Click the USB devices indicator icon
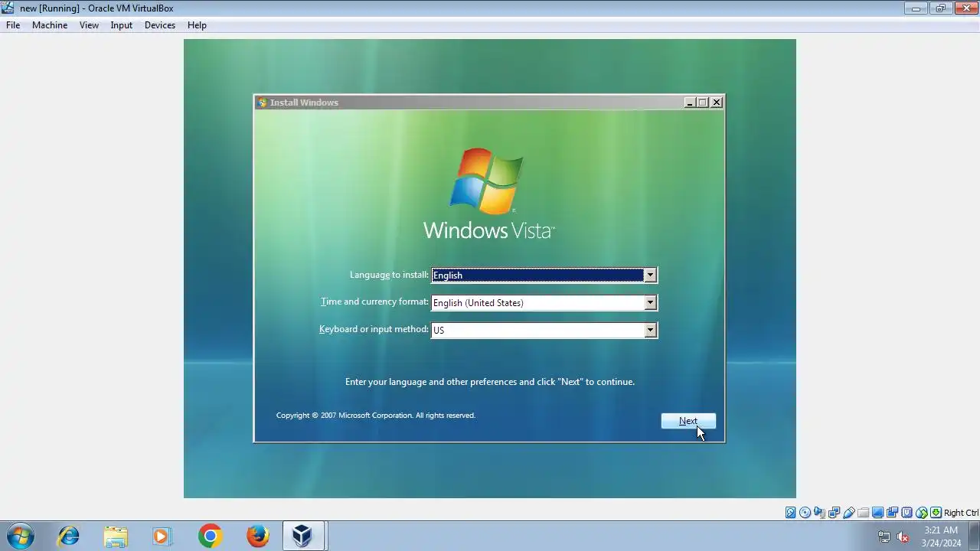The image size is (980, 551). 849,513
